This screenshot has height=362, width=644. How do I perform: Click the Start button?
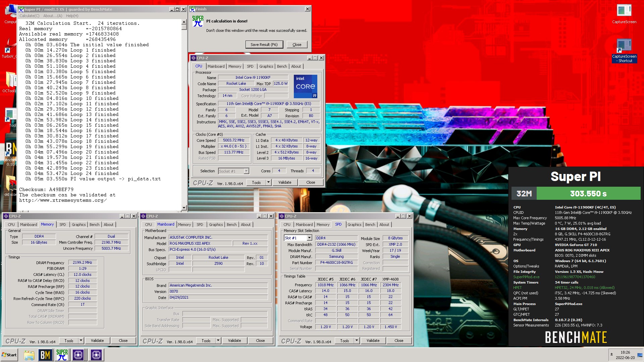[9, 355]
